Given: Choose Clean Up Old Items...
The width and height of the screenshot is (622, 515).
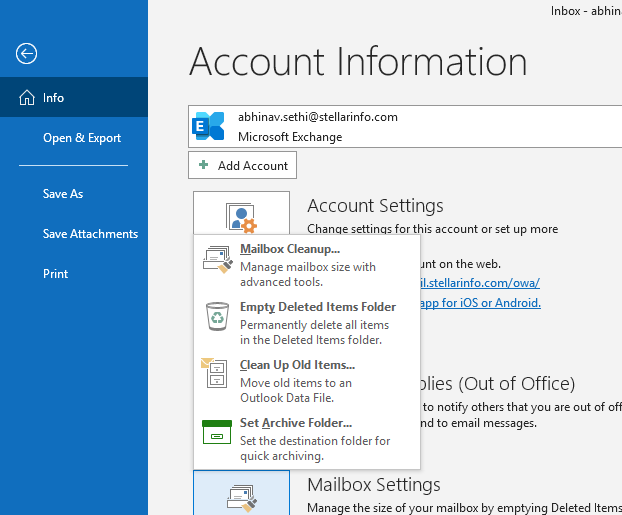Looking at the screenshot, I should (x=307, y=380).
